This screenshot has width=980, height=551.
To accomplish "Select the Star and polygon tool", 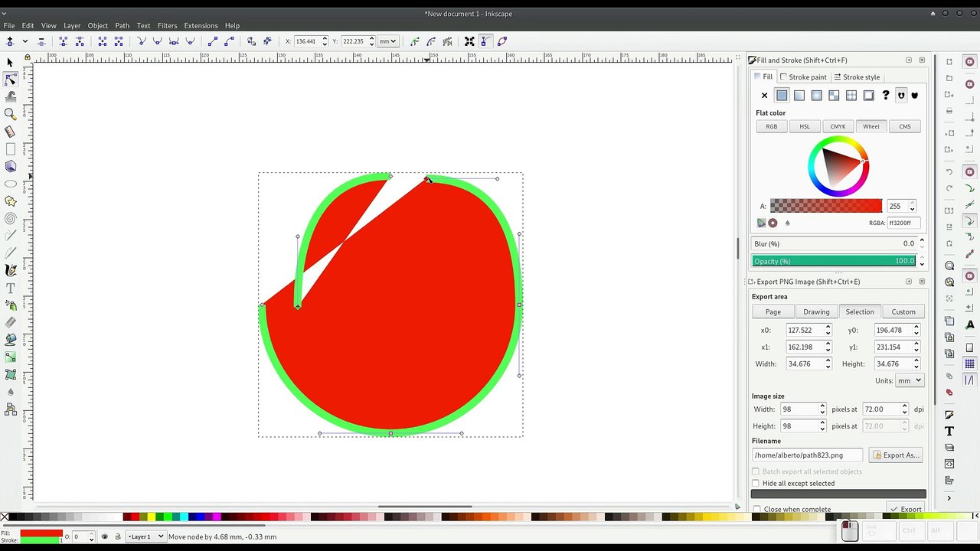I will [10, 201].
